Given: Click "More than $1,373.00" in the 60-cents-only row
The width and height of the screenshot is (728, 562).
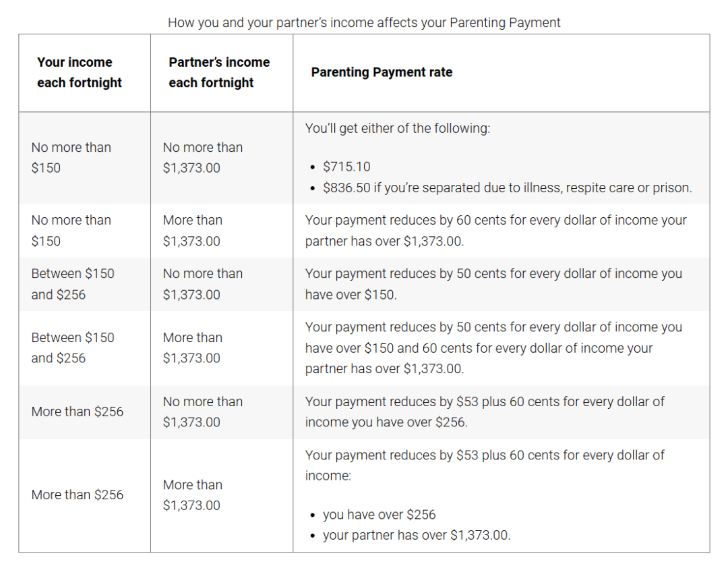Looking at the screenshot, I should click(192, 230).
